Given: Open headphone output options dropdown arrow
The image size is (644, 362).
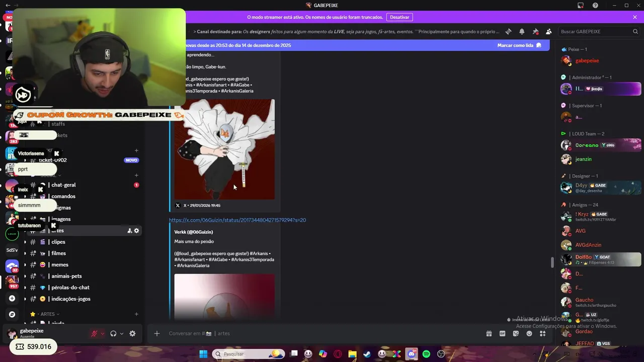Looking at the screenshot, I should point(121,333).
